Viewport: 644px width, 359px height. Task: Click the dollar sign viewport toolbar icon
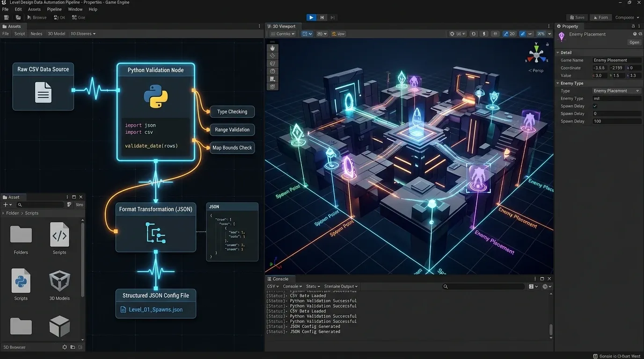coord(483,34)
